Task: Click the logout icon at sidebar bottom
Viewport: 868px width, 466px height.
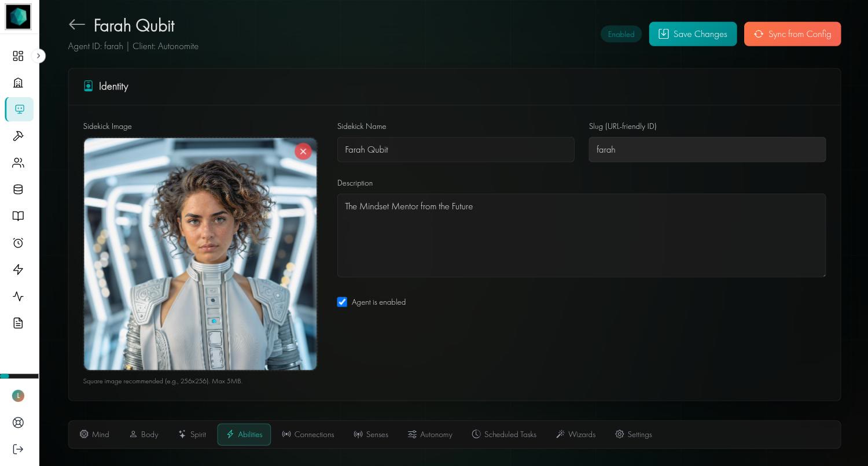Action: 18,449
